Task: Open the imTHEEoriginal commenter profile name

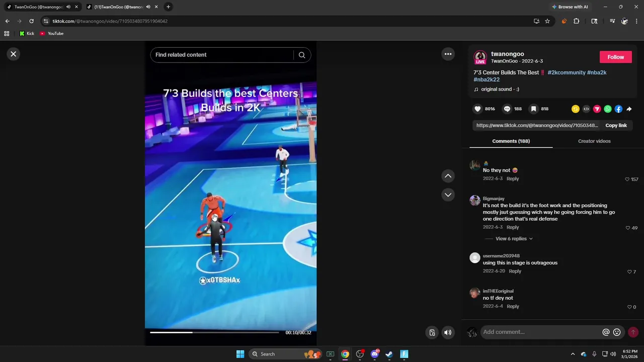Action: 498,291
